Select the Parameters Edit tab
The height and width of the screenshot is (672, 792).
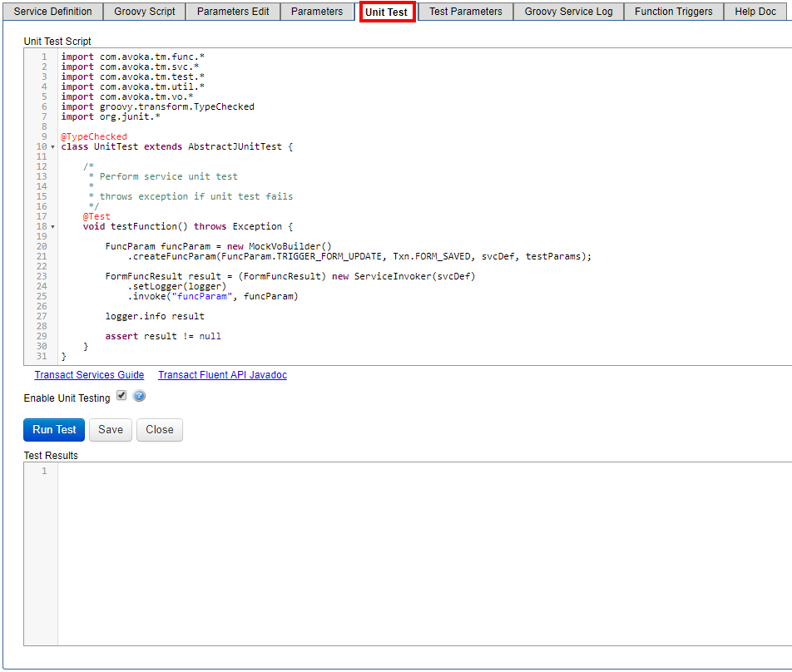(x=232, y=11)
